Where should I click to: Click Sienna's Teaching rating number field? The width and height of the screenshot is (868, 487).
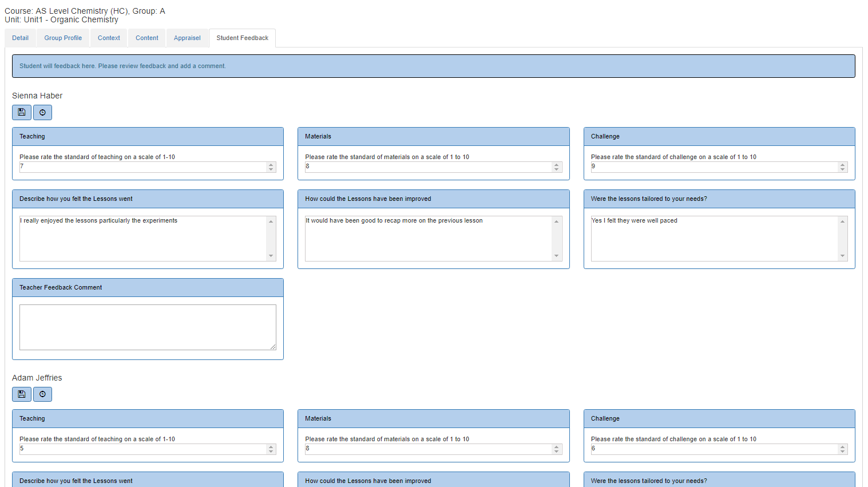tap(142, 167)
